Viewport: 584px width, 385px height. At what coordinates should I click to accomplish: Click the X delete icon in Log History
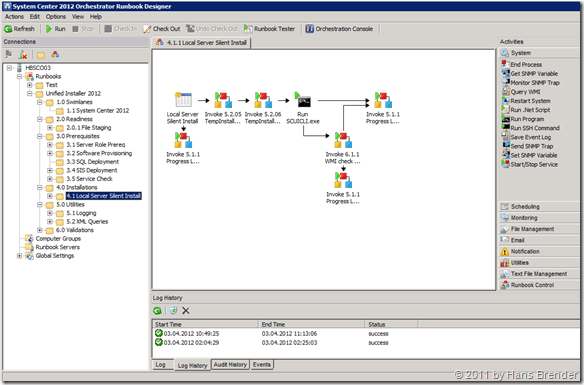tap(186, 311)
